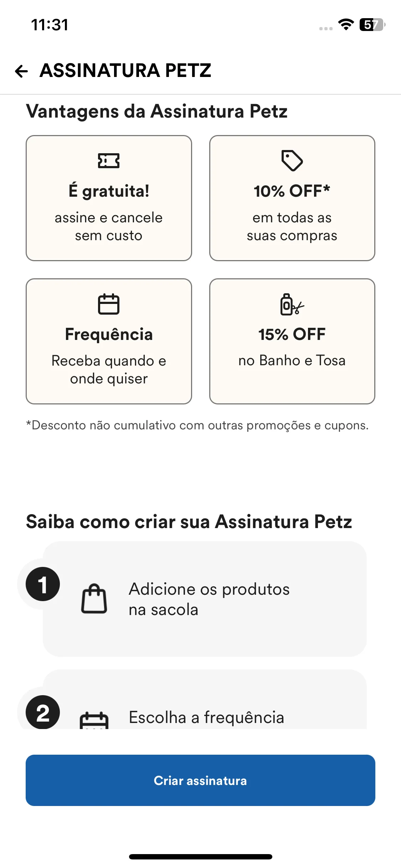Tap the discount disclaimer footnote text
Image resolution: width=401 pixels, height=868 pixels.
click(197, 425)
